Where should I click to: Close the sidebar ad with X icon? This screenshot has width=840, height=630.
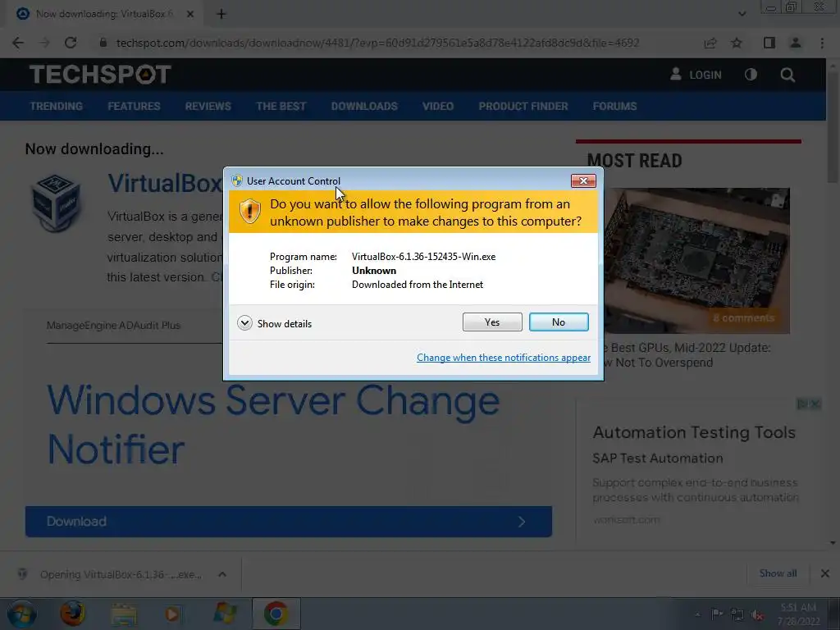click(815, 404)
